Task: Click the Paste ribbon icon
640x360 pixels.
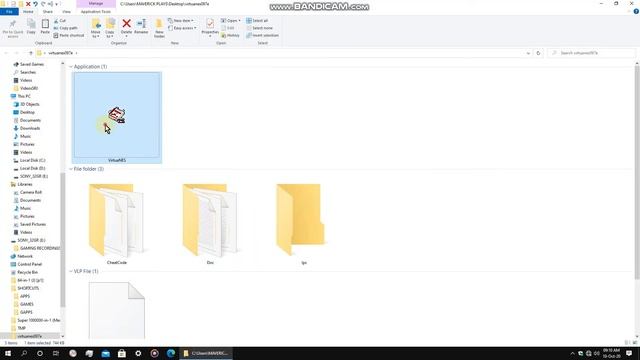Action: [45, 27]
